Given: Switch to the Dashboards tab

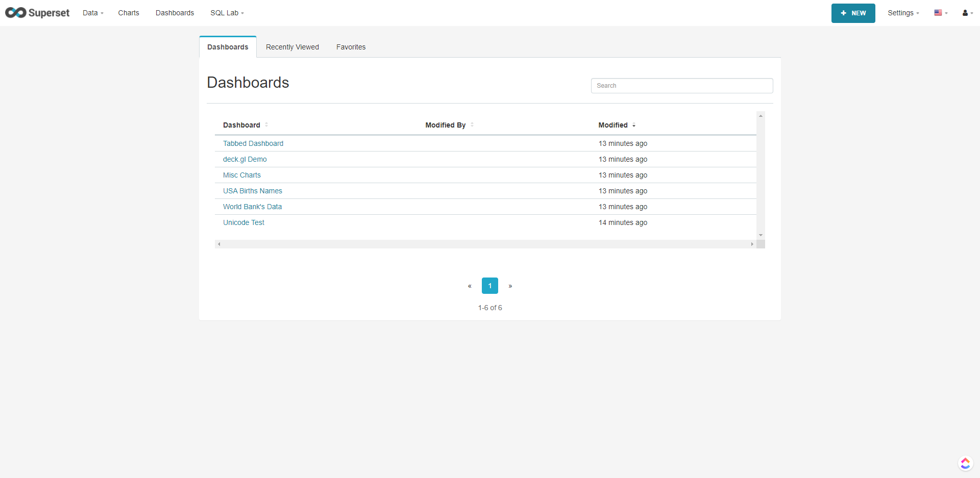Looking at the screenshot, I should [x=228, y=47].
